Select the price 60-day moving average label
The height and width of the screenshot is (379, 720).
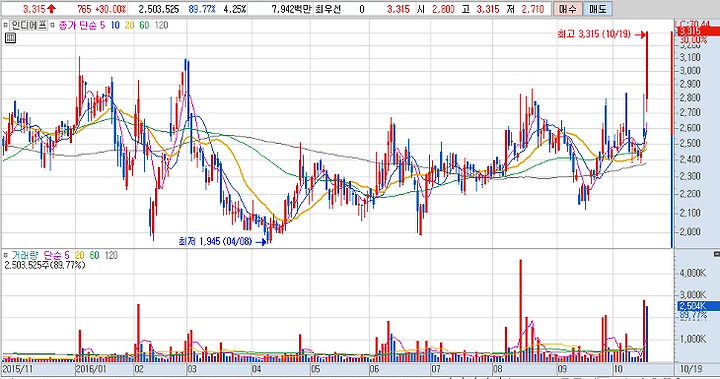[x=144, y=25]
